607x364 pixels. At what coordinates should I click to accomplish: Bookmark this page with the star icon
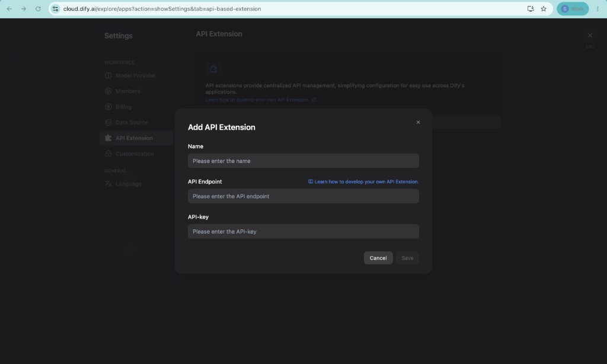[544, 8]
